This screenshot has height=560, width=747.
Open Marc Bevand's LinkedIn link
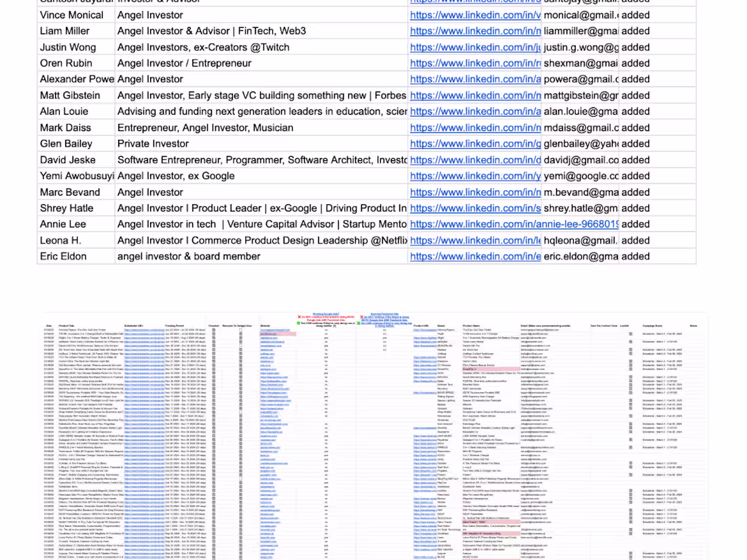(x=475, y=192)
